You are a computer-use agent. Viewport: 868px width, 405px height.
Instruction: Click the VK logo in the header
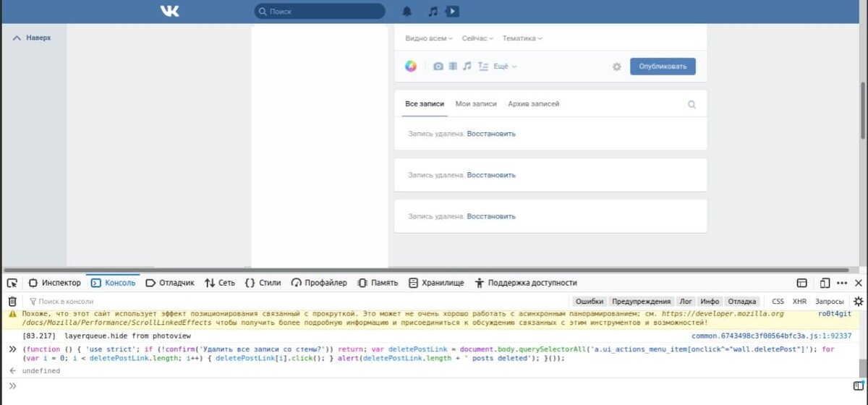pyautogui.click(x=170, y=11)
